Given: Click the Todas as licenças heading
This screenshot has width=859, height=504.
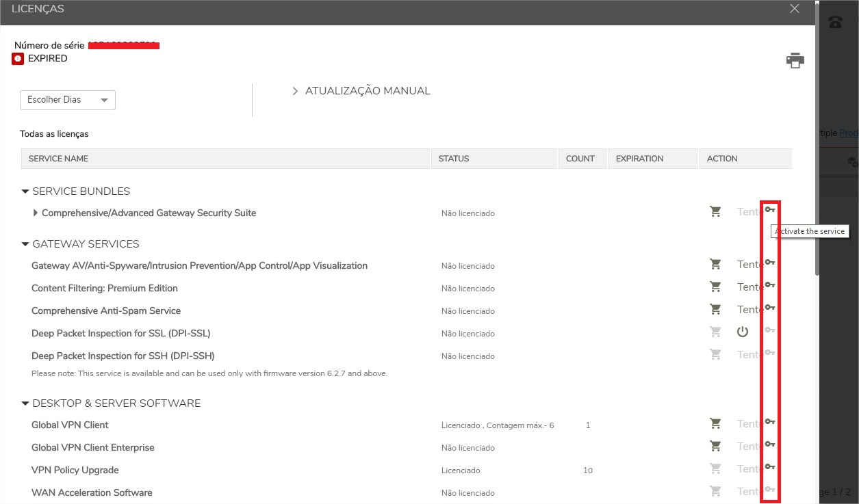Looking at the screenshot, I should pyautogui.click(x=54, y=134).
